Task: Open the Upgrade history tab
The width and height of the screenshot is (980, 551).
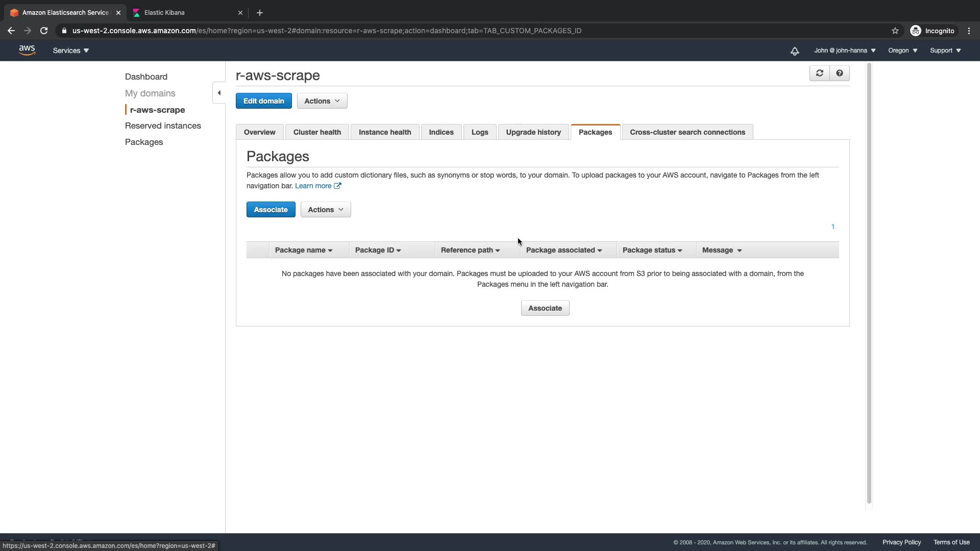Action: coord(533,132)
